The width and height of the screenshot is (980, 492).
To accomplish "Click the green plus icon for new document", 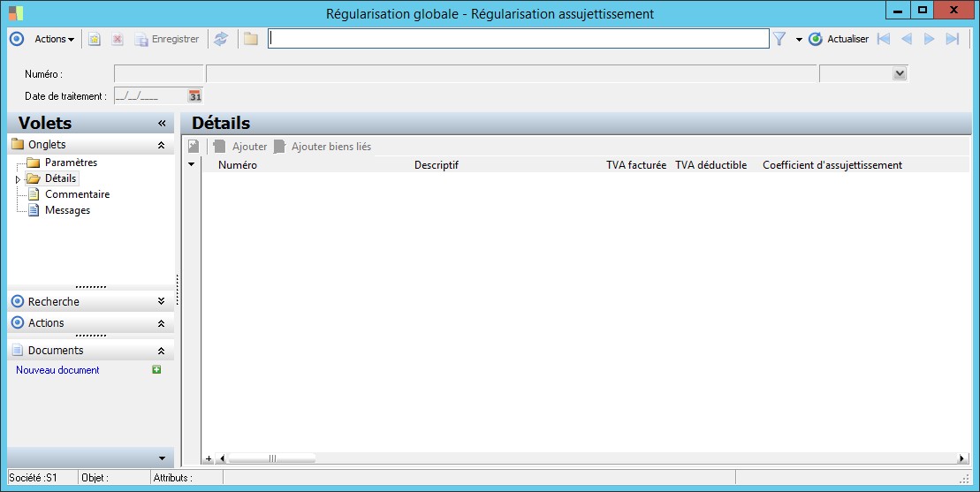I will point(156,369).
